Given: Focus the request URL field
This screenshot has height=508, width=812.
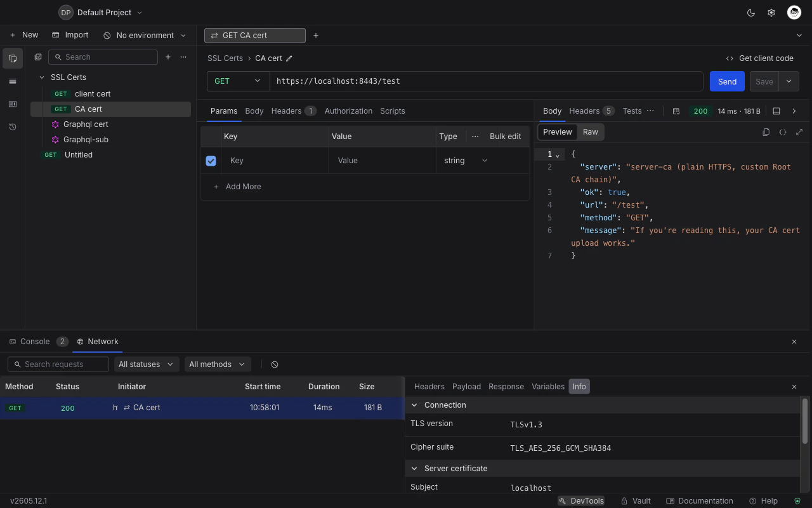Looking at the screenshot, I should click(x=487, y=81).
